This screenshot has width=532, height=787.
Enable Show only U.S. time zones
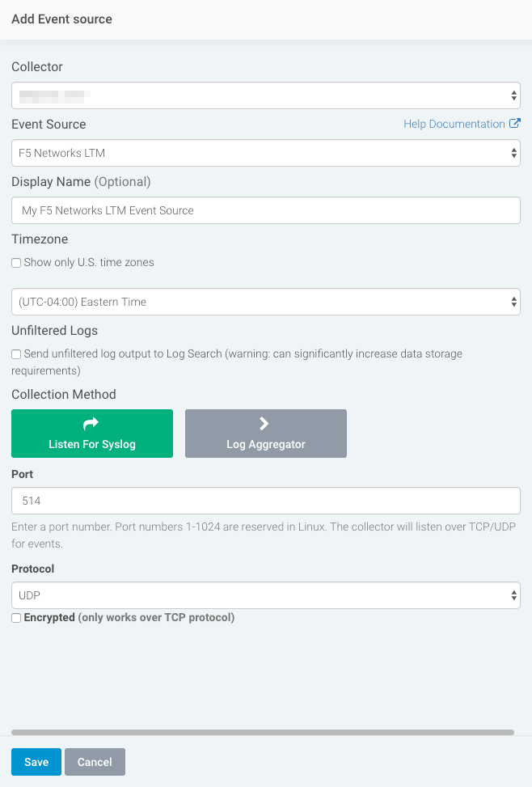(x=16, y=263)
